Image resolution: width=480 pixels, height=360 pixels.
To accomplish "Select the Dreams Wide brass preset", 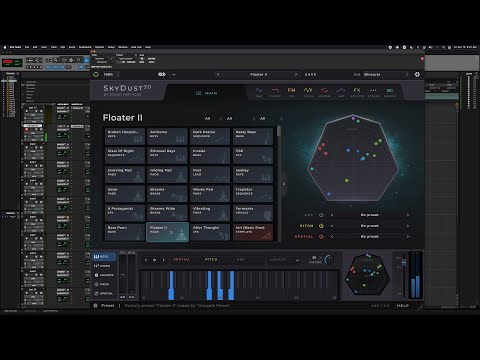I will 167,213.
